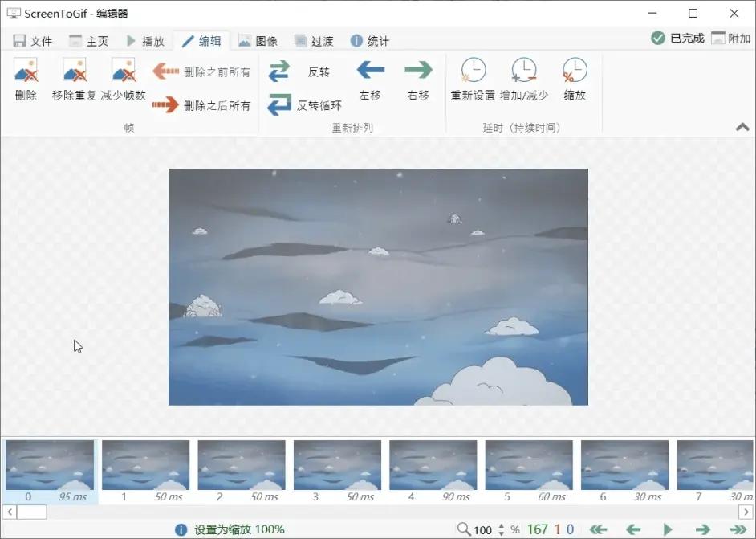Click 删除之前所有 with the left arrow
Image resolution: width=756 pixels, height=539 pixels.
click(201, 72)
